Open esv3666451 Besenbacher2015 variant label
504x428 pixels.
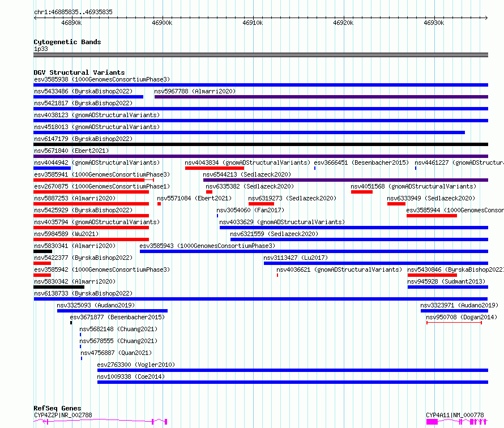361,162
